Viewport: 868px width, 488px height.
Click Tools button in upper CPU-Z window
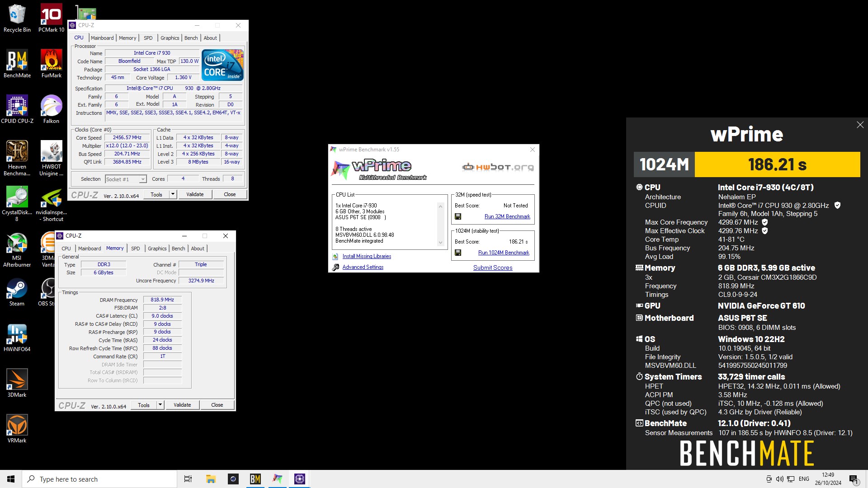tap(156, 194)
